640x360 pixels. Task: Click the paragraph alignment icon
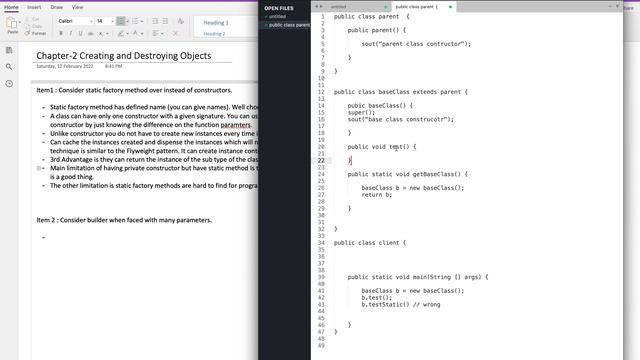click(156, 33)
